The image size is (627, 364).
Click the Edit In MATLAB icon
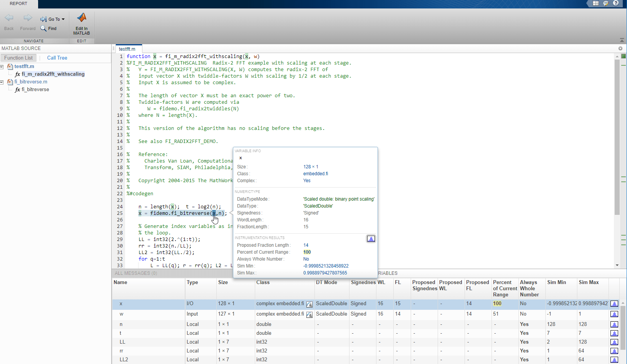82,18
